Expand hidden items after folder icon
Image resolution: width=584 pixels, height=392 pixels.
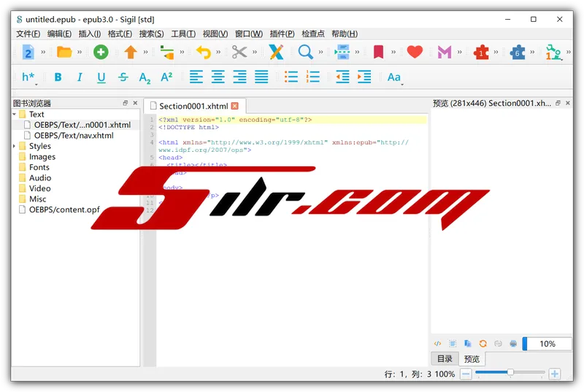(x=80, y=52)
